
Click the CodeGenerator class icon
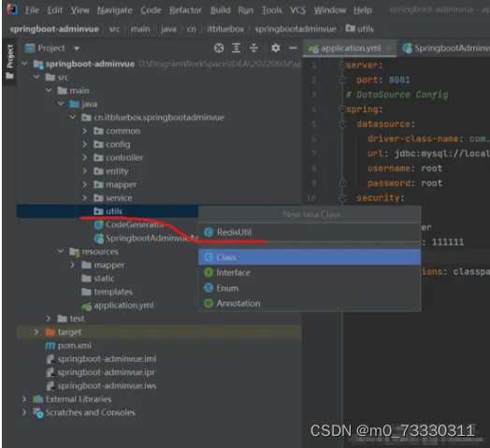[99, 224]
